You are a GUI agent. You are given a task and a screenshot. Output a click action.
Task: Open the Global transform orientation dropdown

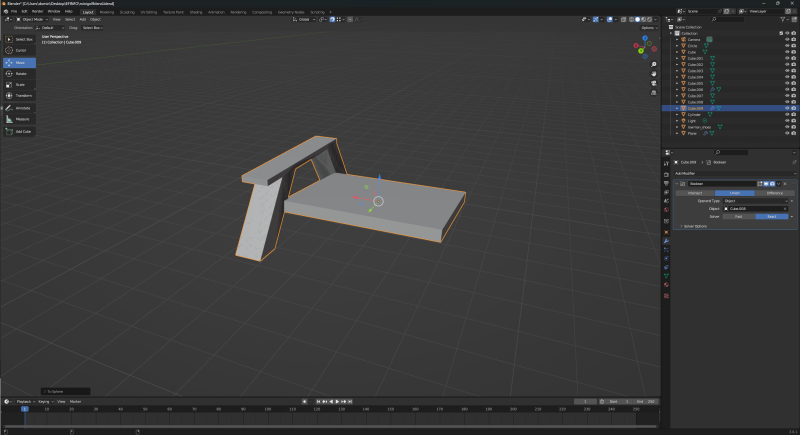pyautogui.click(x=304, y=19)
